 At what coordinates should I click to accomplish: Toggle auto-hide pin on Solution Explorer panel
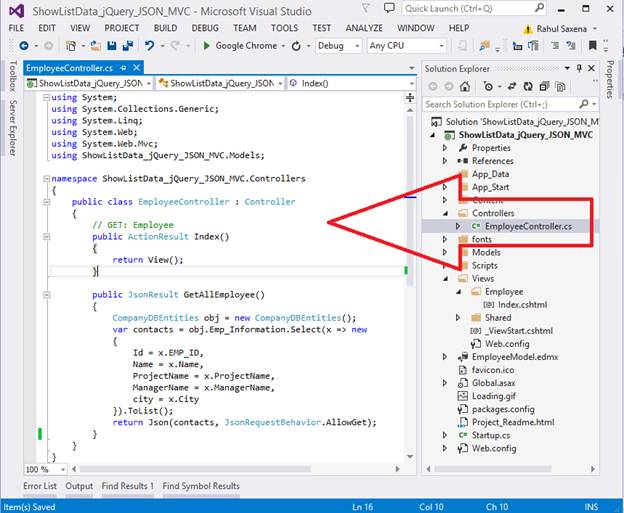tap(578, 68)
